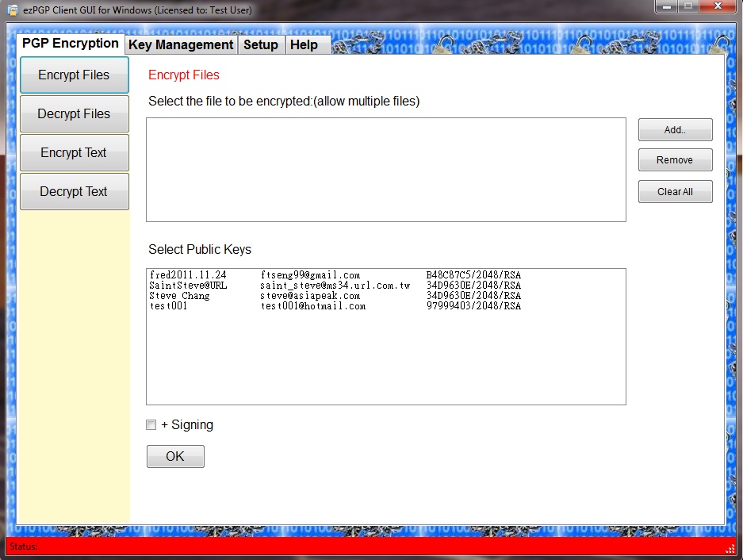Screen dimensions: 743x560
Task: Clear all files from the encryption list
Action: [675, 191]
